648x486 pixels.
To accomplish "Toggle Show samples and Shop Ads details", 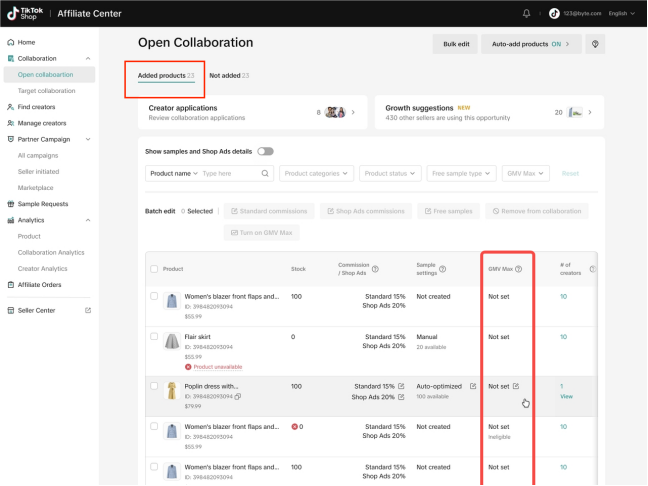I will (x=265, y=151).
